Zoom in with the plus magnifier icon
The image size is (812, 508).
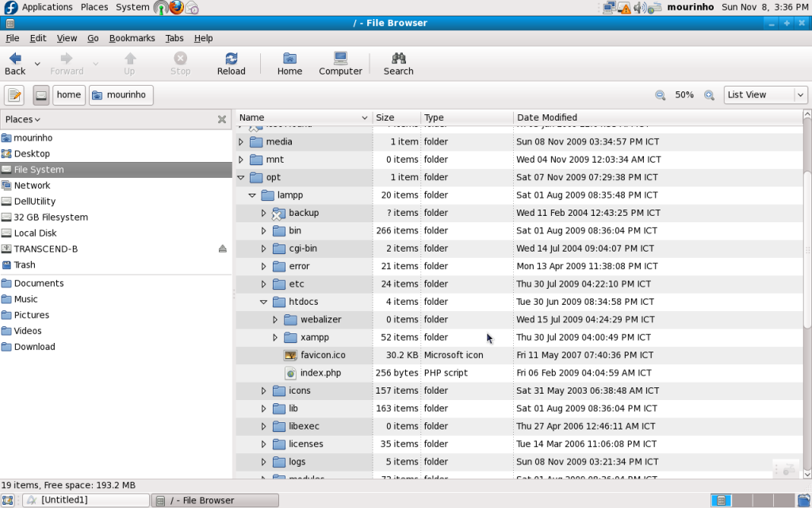pyautogui.click(x=709, y=95)
